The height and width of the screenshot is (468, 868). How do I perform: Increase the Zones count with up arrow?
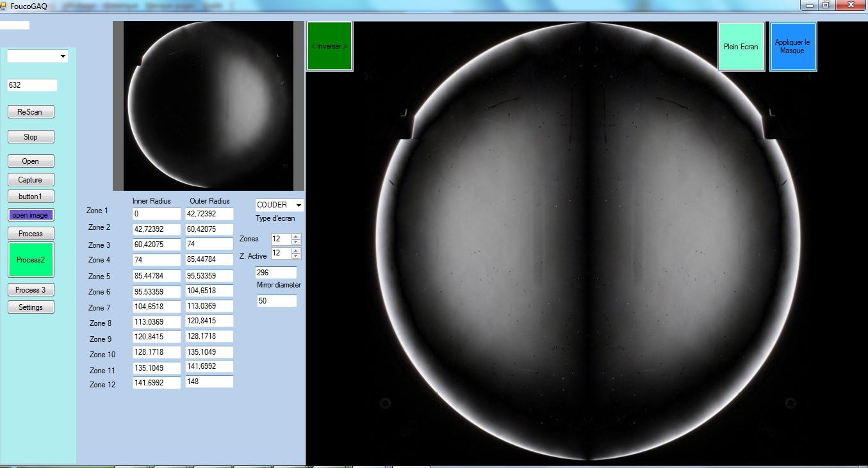(x=295, y=236)
